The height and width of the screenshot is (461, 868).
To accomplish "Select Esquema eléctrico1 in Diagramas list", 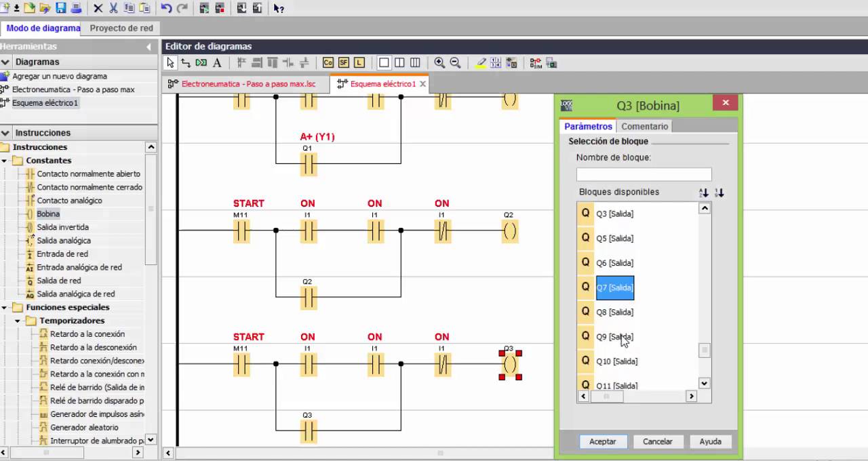I will 45,103.
